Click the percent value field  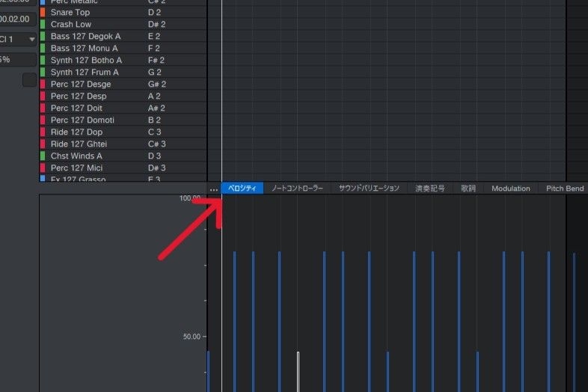pos(18,60)
